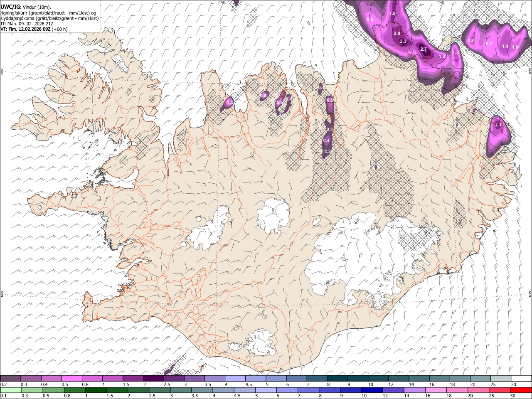Click the '0.7' value in offshore snow band
Image resolution: width=532 pixels, height=399 pixels.
click(489, 44)
